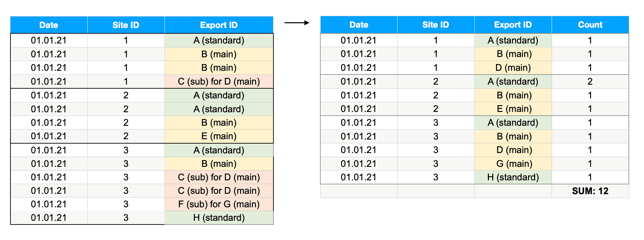The image size is (644, 240).
Task: Select the Export ID header of the left table
Action: [219, 25]
